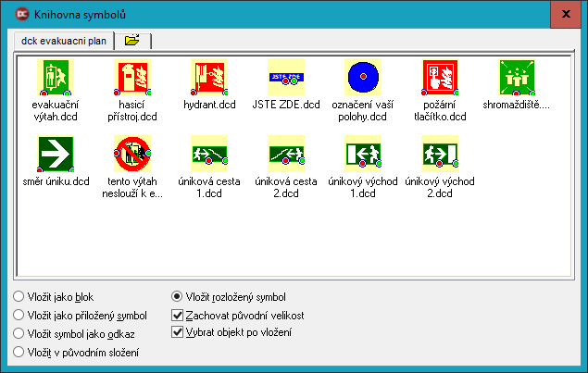Select 'Vložit jako blok' radio option
Image resolution: width=588 pixels, height=373 pixels.
pos(19,296)
